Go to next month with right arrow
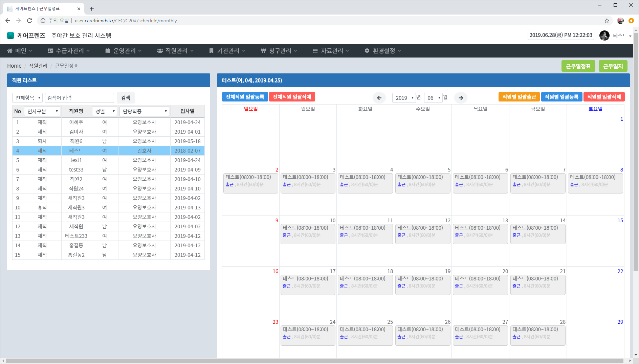 pos(461,98)
